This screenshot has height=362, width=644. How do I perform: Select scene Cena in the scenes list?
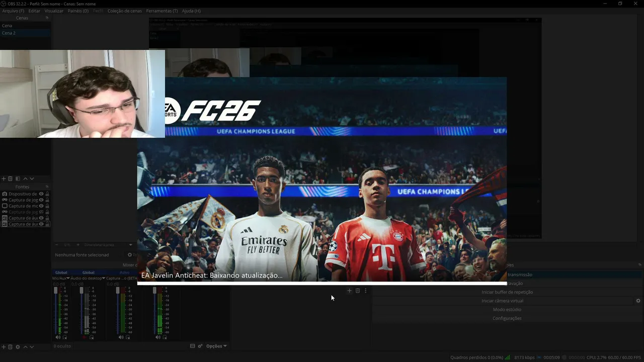(25, 26)
